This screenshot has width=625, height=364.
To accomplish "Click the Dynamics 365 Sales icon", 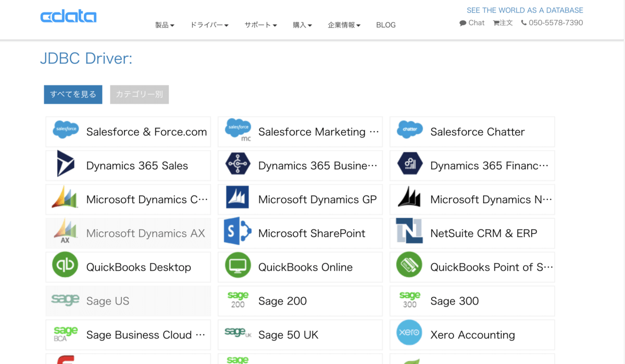I will 66,164.
